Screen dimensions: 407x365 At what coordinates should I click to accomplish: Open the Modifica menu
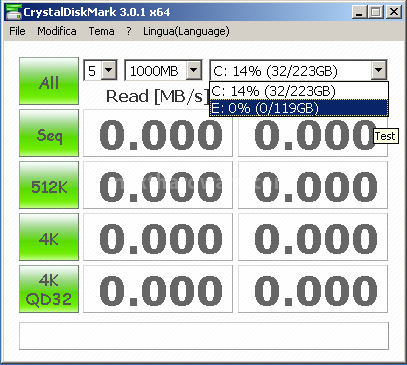[57, 31]
